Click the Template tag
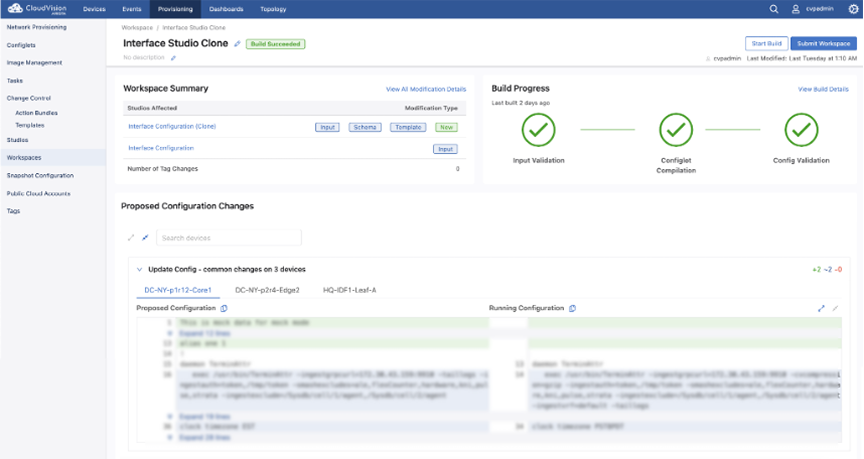This screenshot has width=864, height=459. coord(408,127)
